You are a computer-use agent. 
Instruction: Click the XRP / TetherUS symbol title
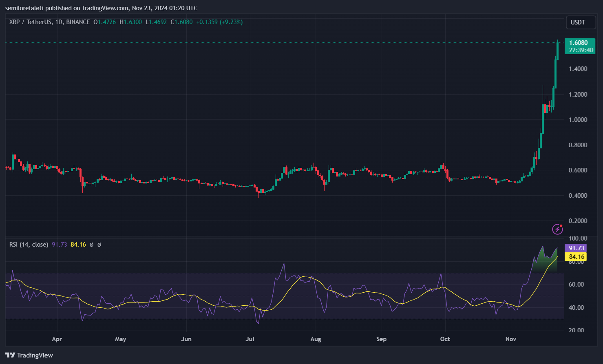pyautogui.click(x=30, y=22)
